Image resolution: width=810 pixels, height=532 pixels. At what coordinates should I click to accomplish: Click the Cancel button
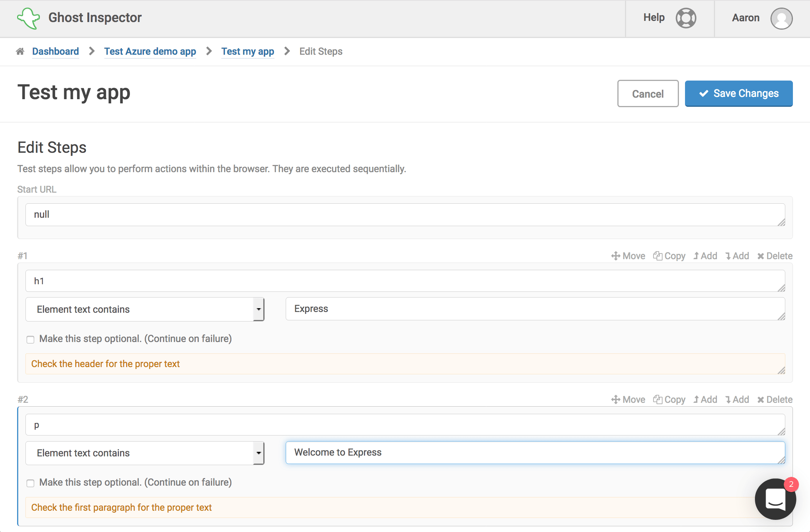click(648, 93)
